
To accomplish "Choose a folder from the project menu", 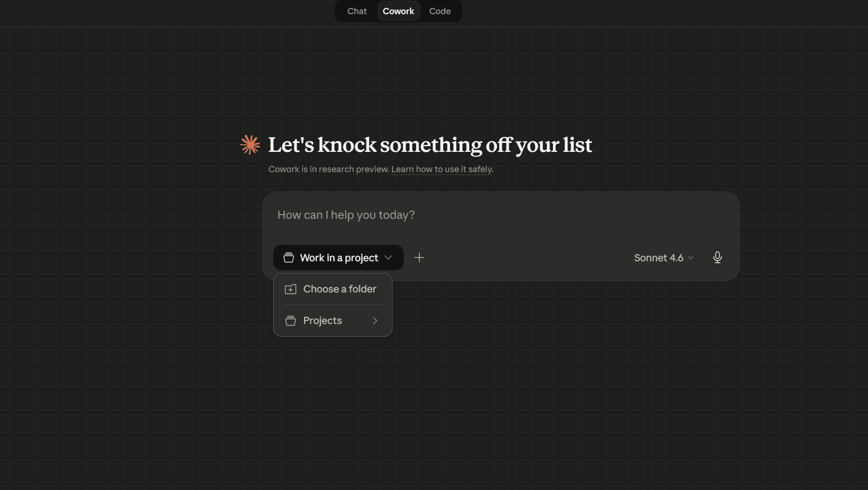I will 339,289.
